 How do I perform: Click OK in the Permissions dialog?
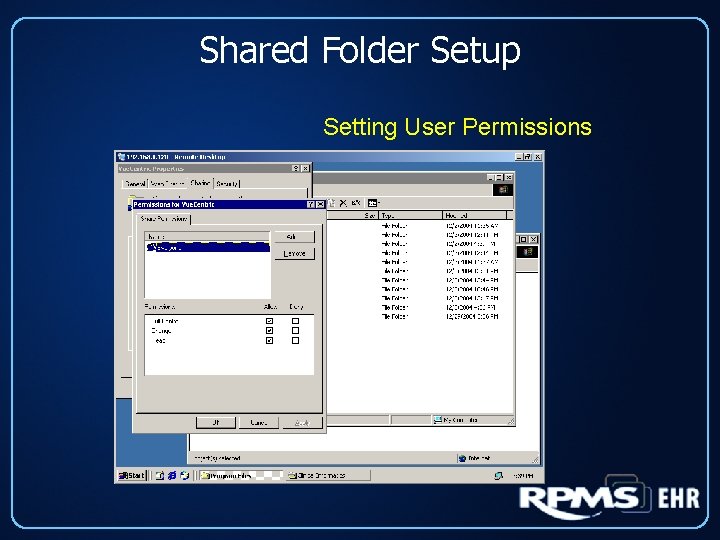(216, 422)
